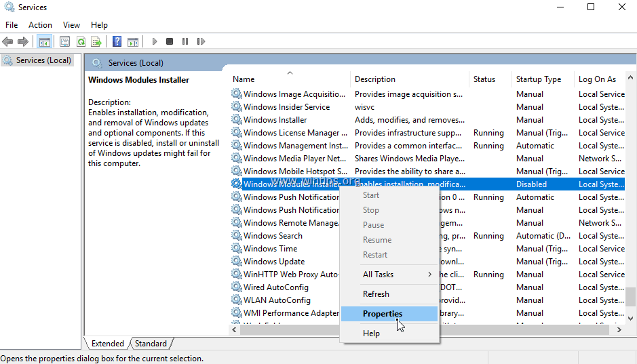Click Network S... log on of Media Player
This screenshot has height=364, width=637.
click(x=600, y=158)
